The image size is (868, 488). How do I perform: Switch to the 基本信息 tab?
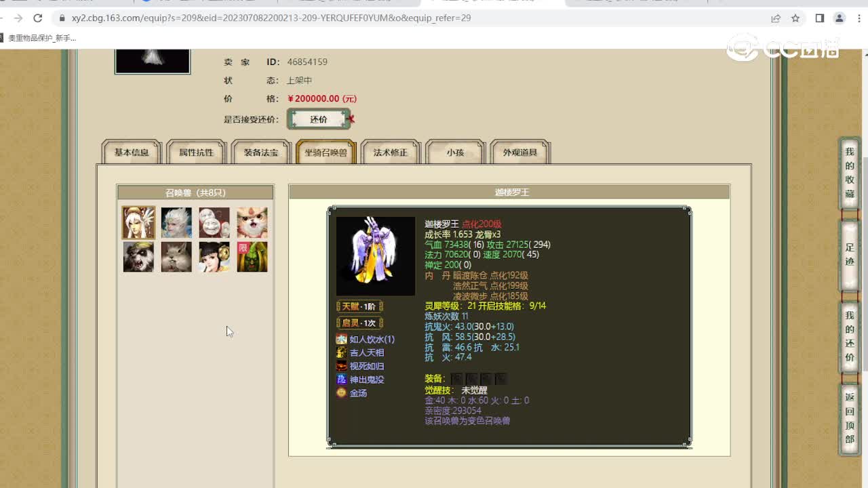coord(132,152)
